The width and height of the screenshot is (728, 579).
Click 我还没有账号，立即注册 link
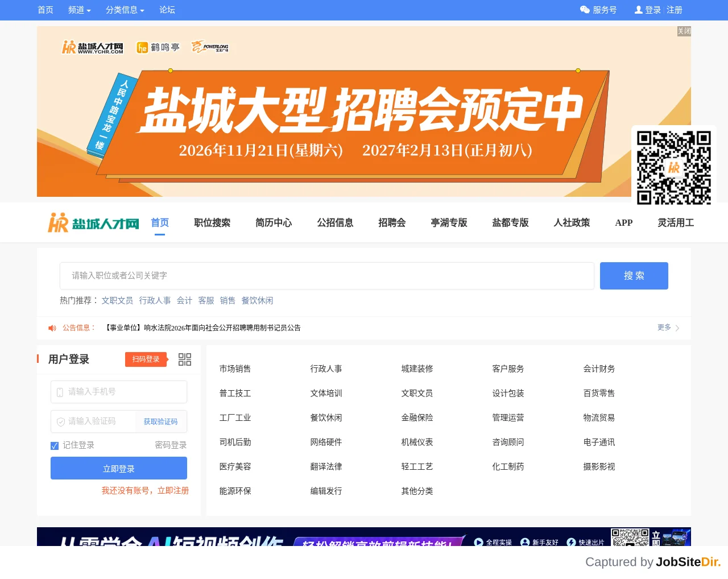[145, 491]
